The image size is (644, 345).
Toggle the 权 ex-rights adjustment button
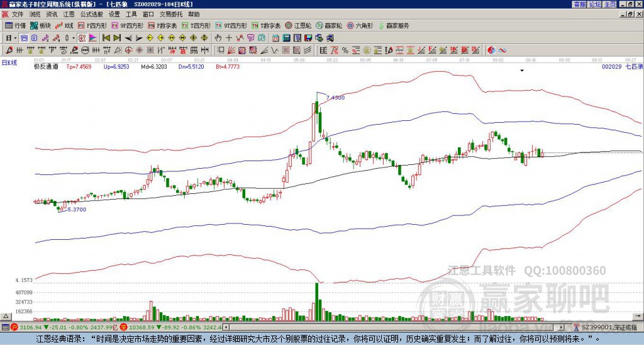coord(82,38)
